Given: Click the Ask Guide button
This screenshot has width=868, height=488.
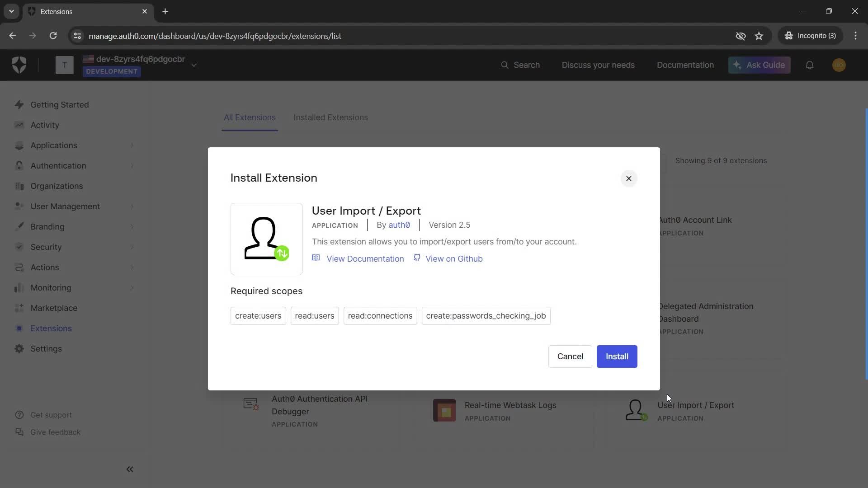Looking at the screenshot, I should coord(759,65).
